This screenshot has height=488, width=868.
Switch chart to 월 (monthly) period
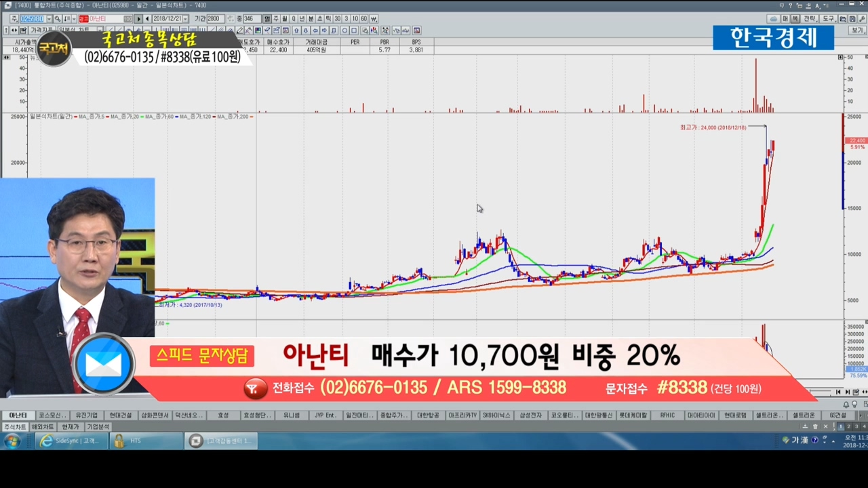click(285, 19)
